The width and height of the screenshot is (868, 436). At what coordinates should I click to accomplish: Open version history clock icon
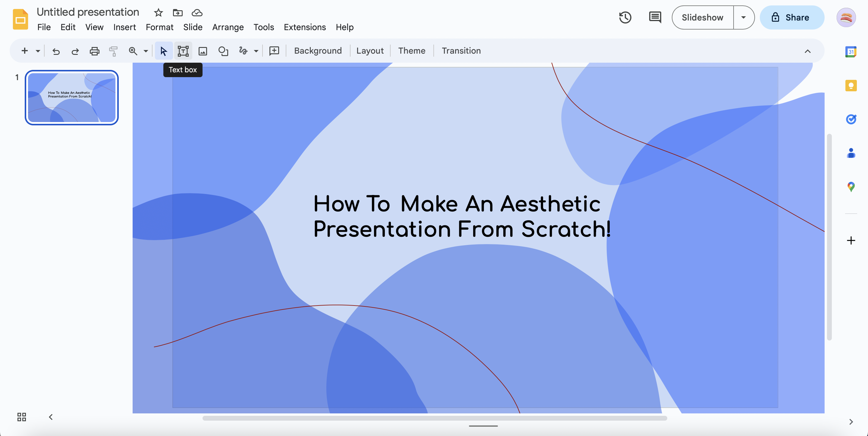(x=625, y=17)
